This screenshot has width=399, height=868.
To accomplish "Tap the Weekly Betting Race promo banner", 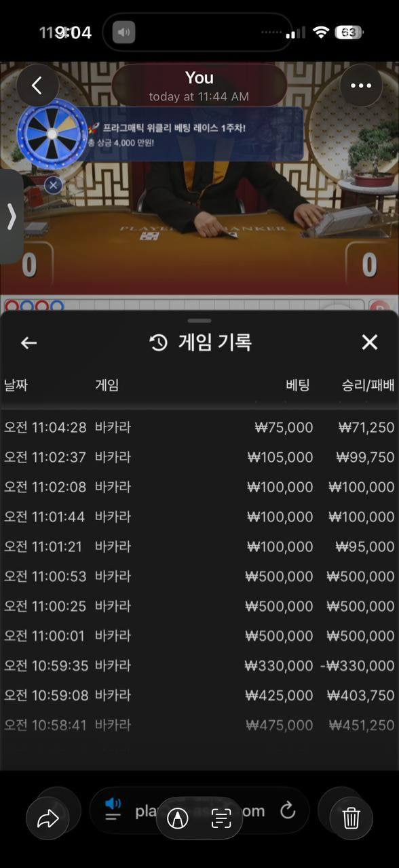I will click(x=195, y=134).
